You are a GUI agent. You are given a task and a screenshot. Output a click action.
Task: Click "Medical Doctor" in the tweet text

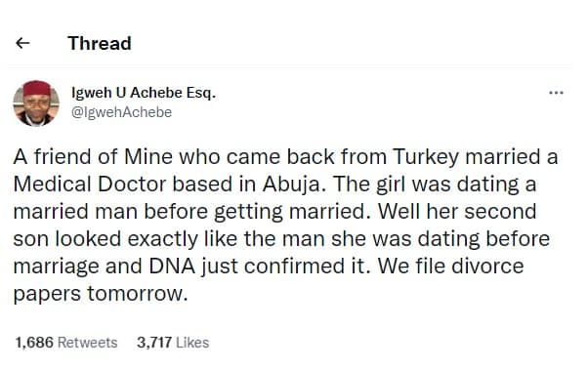point(90,185)
